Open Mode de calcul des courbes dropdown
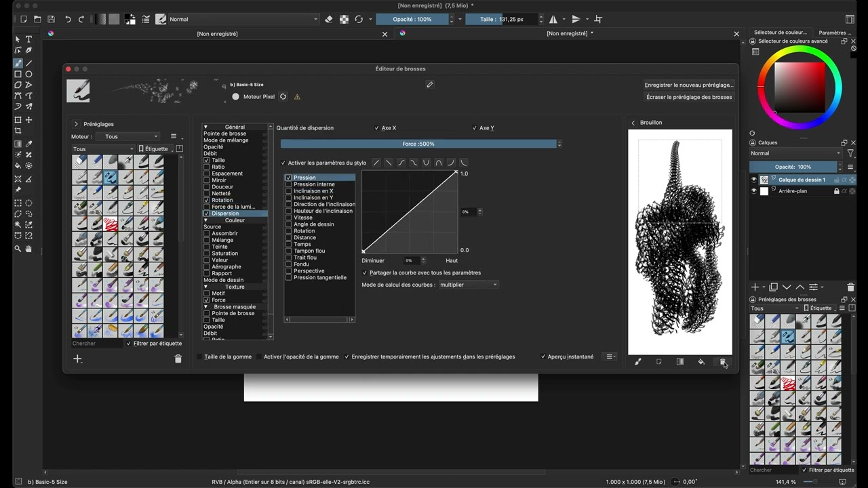868x488 pixels. click(469, 285)
